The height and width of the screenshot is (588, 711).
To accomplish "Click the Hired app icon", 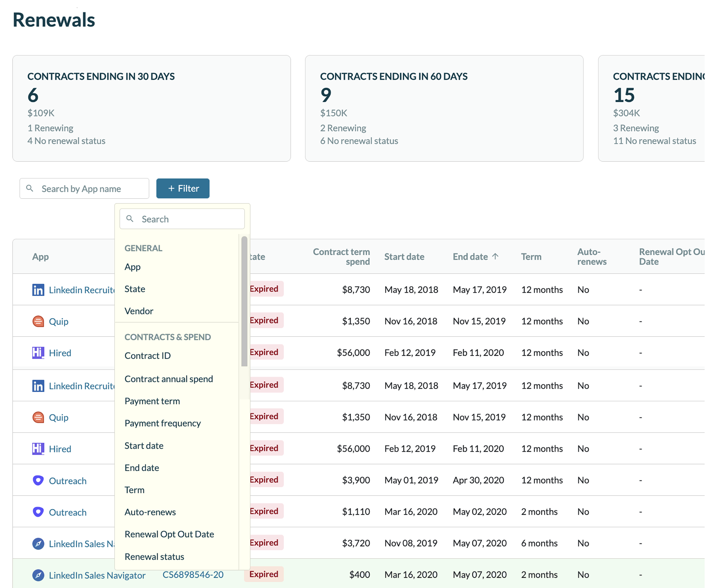I will pyautogui.click(x=38, y=353).
